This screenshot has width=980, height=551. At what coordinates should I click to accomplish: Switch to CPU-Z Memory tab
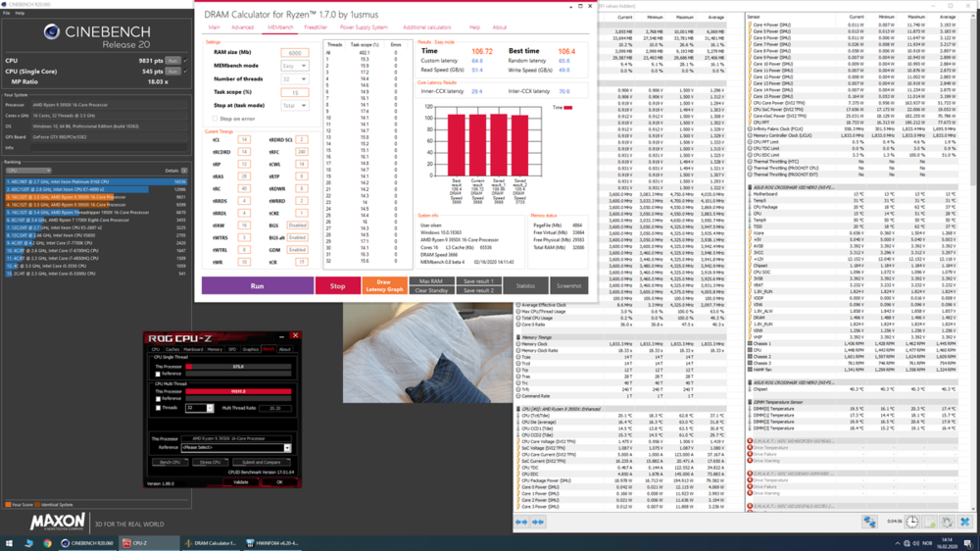coord(215,350)
